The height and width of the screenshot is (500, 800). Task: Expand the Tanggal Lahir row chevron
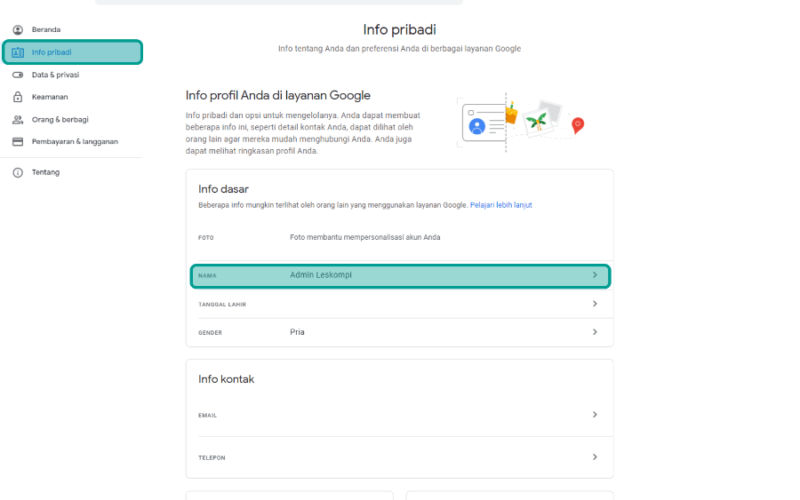tap(595, 304)
